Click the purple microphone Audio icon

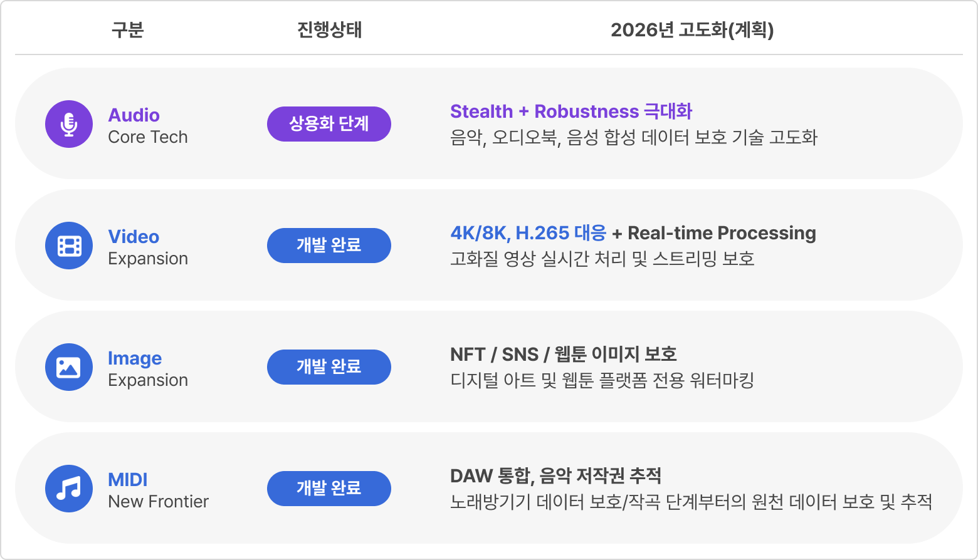(69, 124)
